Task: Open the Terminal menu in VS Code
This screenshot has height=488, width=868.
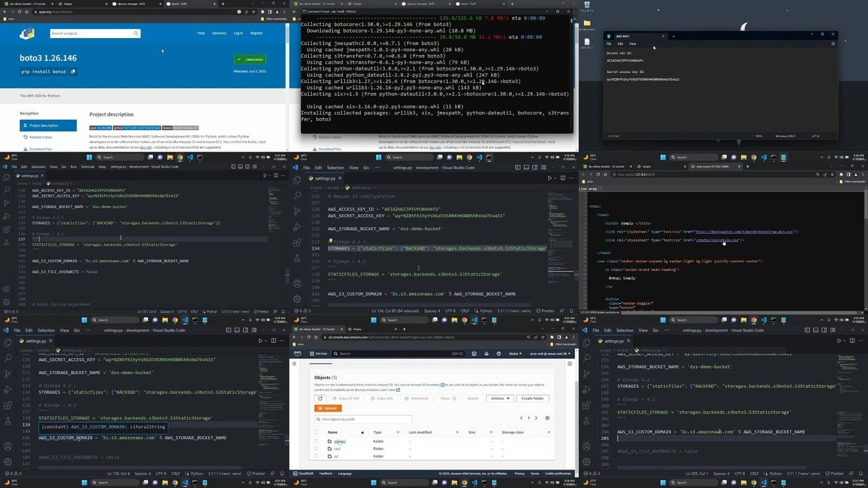Action: click(x=87, y=167)
